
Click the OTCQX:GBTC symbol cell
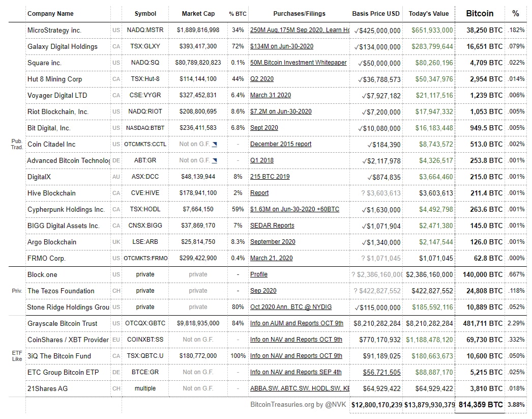click(x=145, y=323)
